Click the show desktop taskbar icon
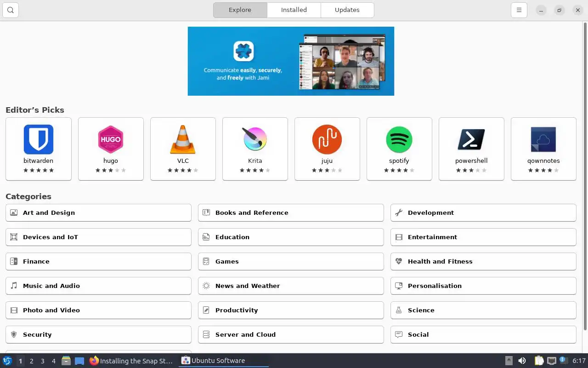The height and width of the screenshot is (368, 588). 79,361
